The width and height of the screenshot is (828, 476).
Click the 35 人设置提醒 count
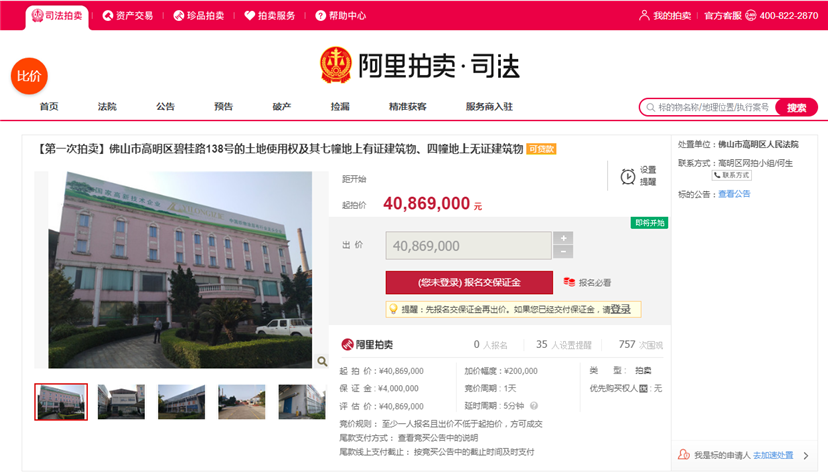[x=563, y=344]
